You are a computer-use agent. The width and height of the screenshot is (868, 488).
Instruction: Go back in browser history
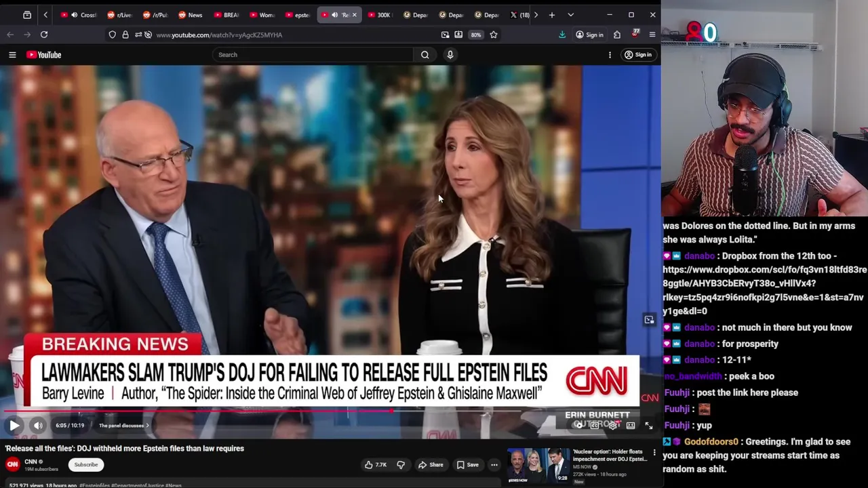point(10,35)
